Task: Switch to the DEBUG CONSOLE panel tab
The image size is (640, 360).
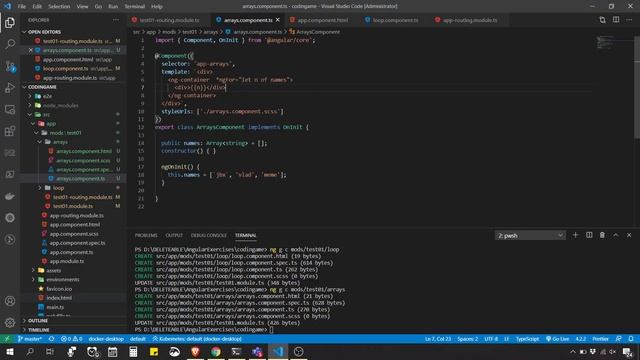Action: [209, 235]
